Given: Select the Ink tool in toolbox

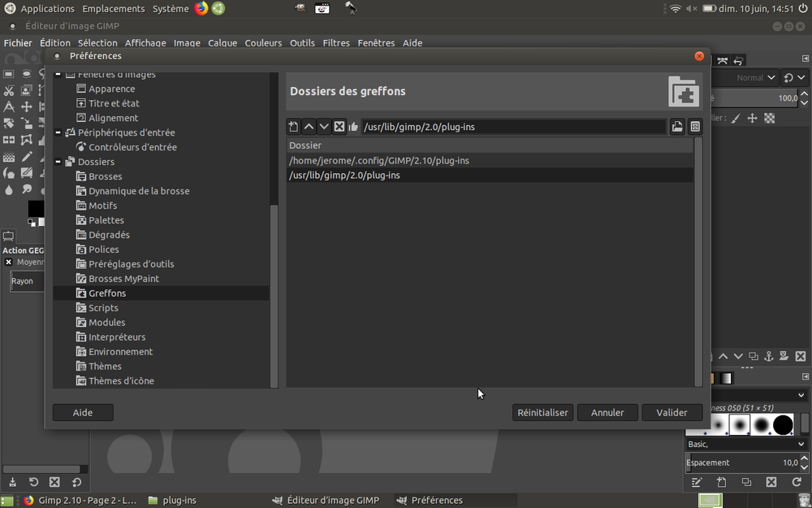Looking at the screenshot, I should point(9,173).
